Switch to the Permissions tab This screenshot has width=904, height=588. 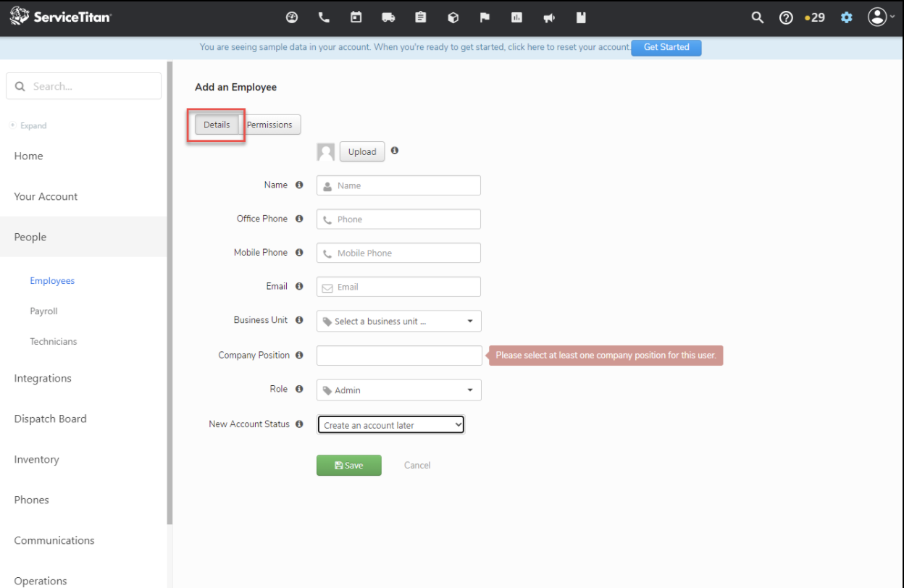269,125
